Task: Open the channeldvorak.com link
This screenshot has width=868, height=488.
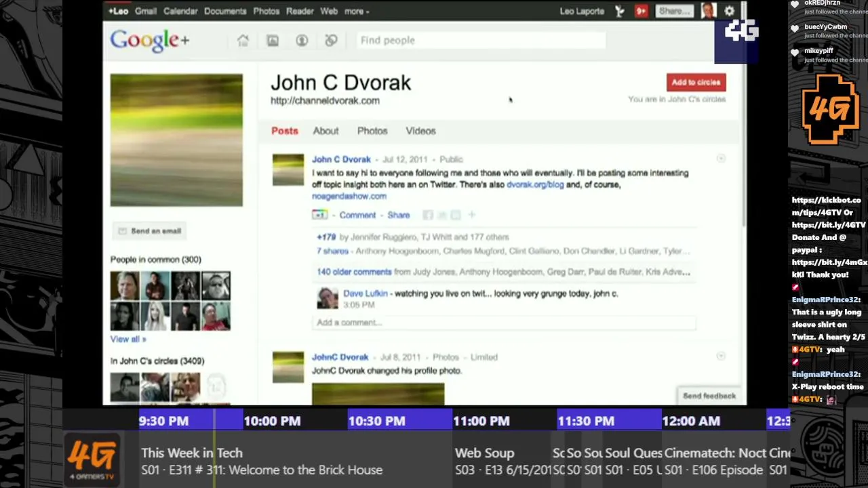Action: point(325,100)
